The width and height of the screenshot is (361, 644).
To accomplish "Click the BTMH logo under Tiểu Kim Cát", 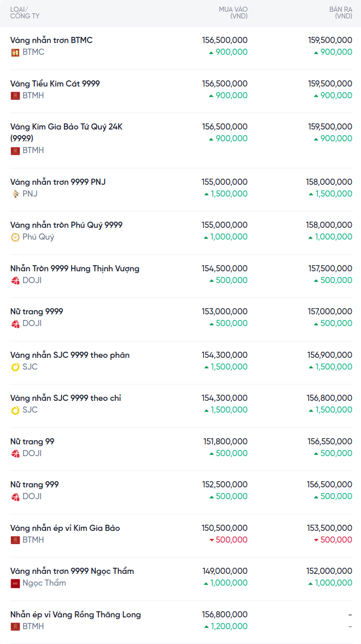I will point(15,96).
